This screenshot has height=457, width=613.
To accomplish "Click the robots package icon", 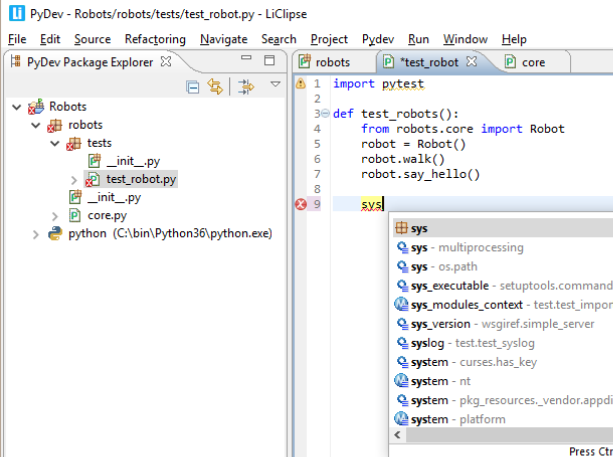I will (x=54, y=125).
